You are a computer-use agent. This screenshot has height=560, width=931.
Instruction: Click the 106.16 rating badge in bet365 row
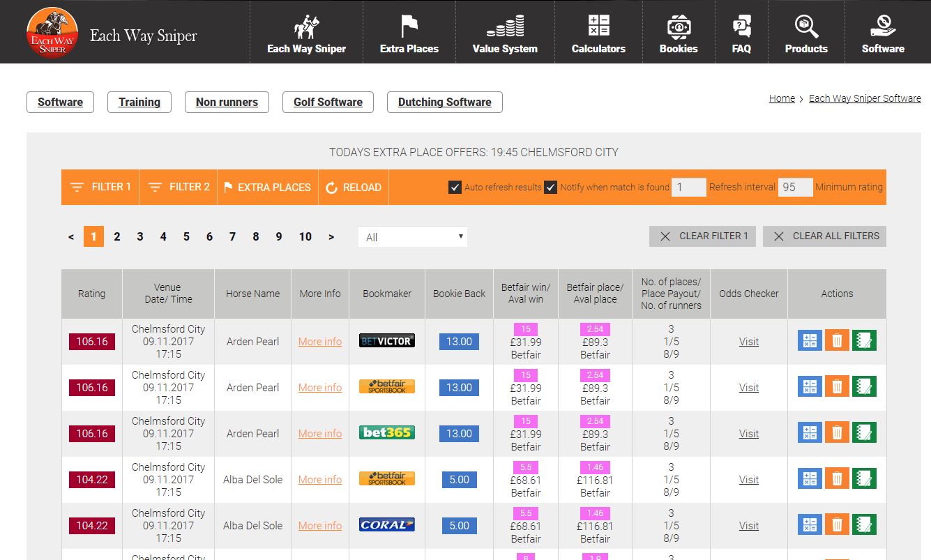tap(92, 433)
